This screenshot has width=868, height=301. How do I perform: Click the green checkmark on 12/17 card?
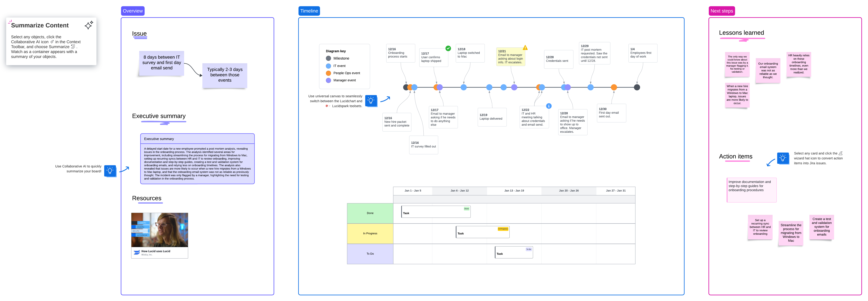448,48
